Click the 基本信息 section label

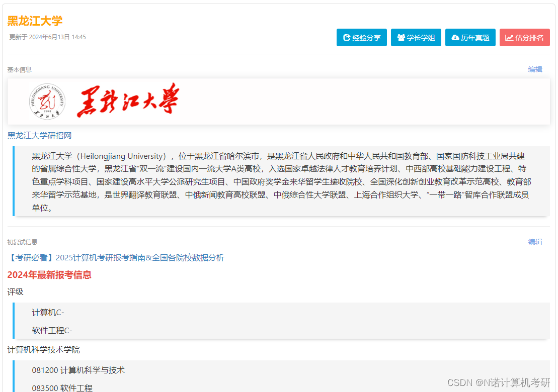point(19,70)
